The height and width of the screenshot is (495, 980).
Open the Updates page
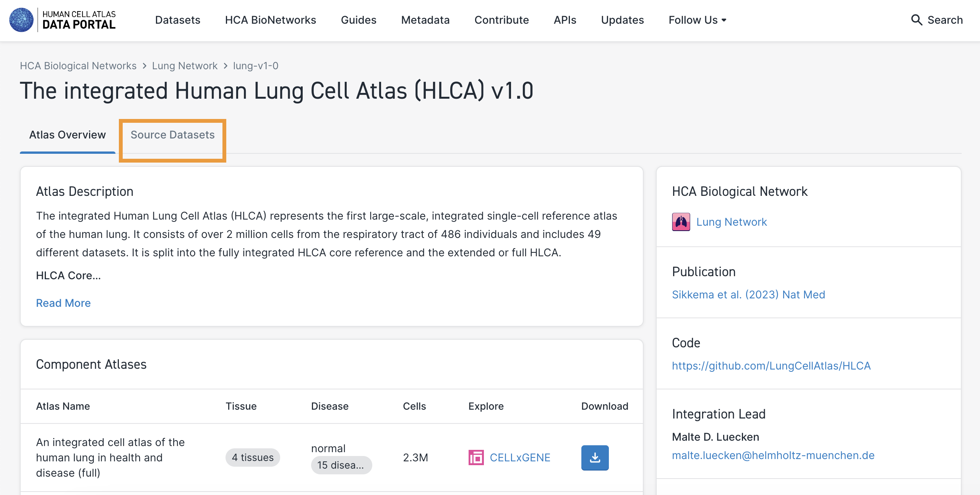622,20
